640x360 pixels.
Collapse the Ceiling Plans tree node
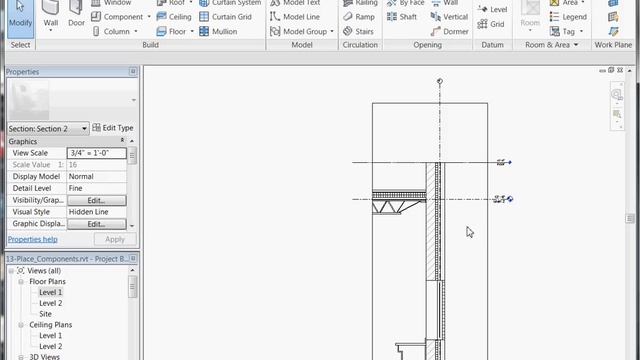(21, 325)
